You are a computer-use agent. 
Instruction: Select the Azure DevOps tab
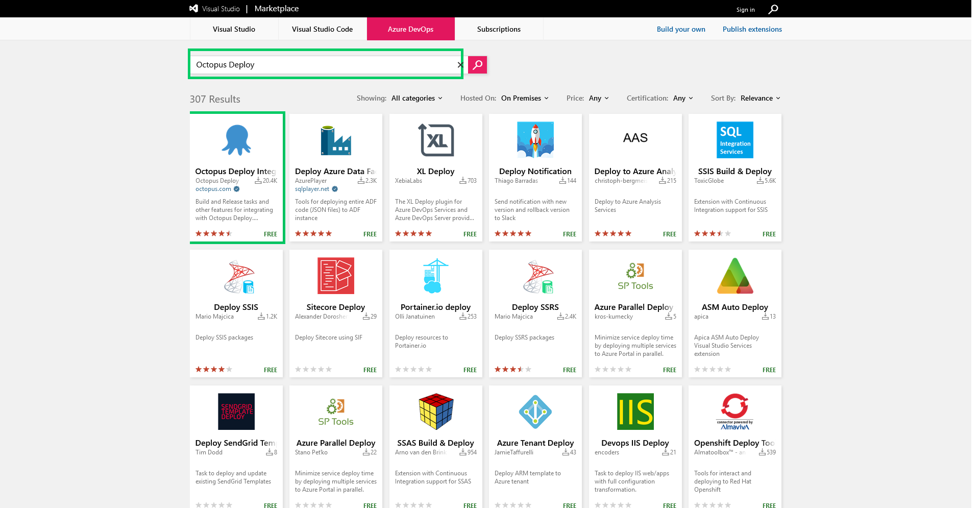410,29
